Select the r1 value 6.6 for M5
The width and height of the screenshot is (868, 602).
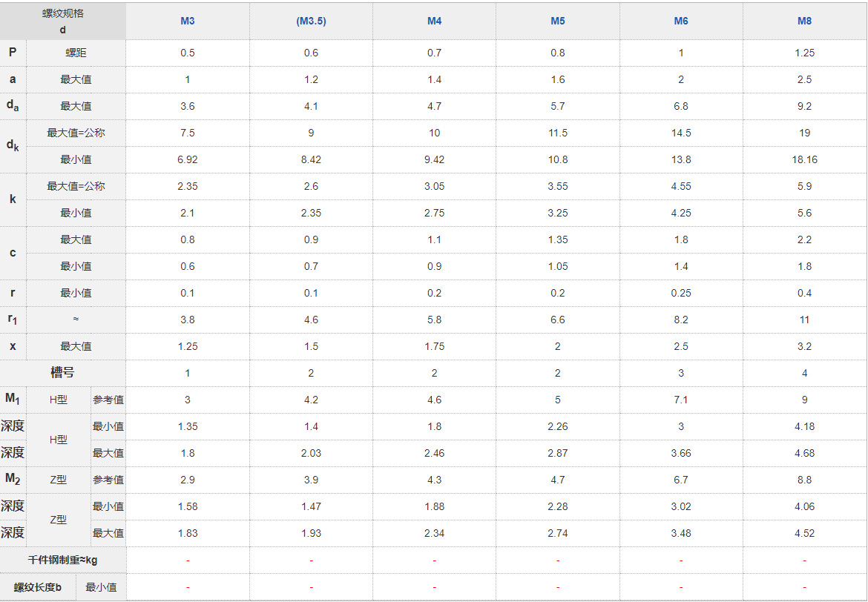[x=558, y=320]
